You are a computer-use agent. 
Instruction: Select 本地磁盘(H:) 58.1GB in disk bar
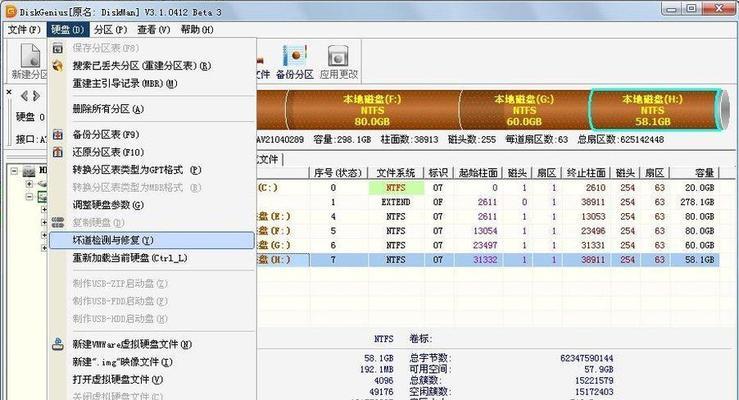[653, 110]
